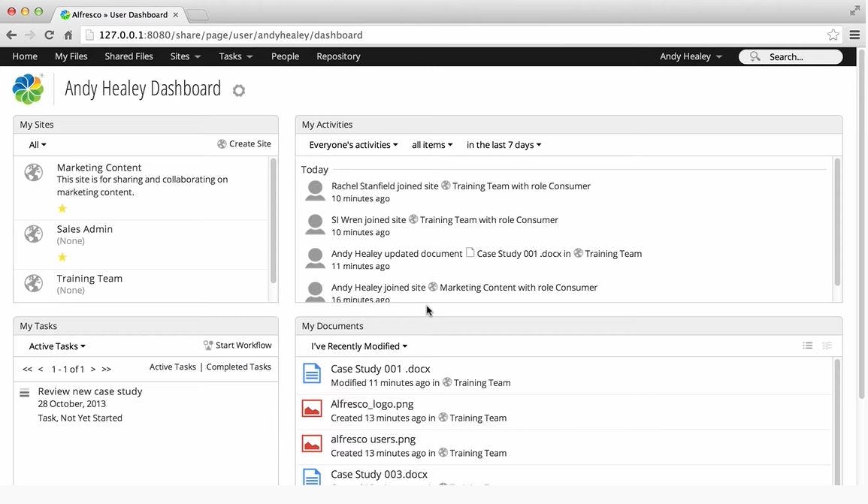Image resolution: width=868 pixels, height=504 pixels.
Task: Switch My Documents to simple view
Action: point(808,346)
